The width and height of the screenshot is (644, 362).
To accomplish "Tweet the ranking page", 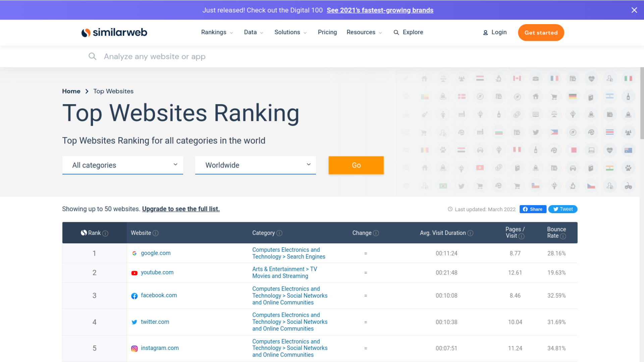I will [x=563, y=209].
